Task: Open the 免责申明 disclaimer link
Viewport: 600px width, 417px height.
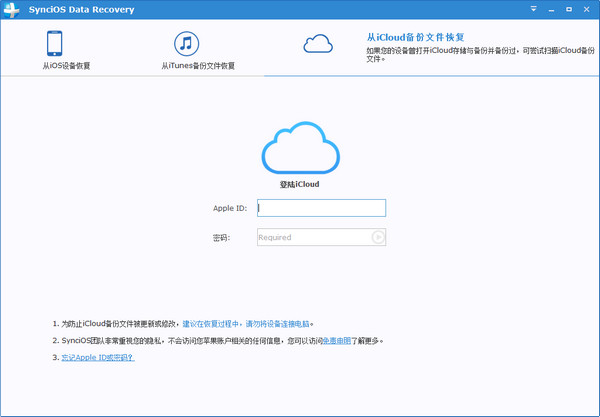Action: point(308,341)
